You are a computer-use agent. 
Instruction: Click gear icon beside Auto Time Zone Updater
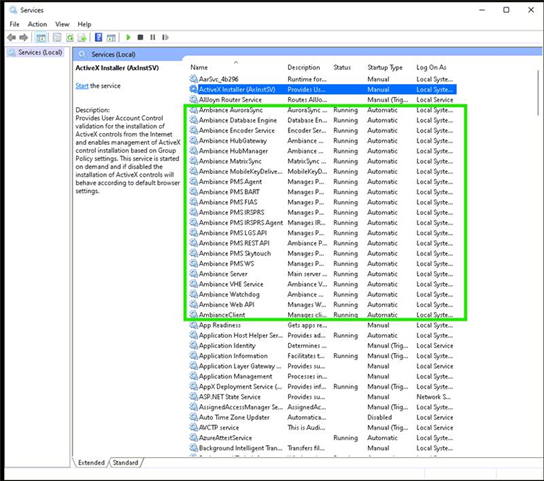tap(194, 417)
